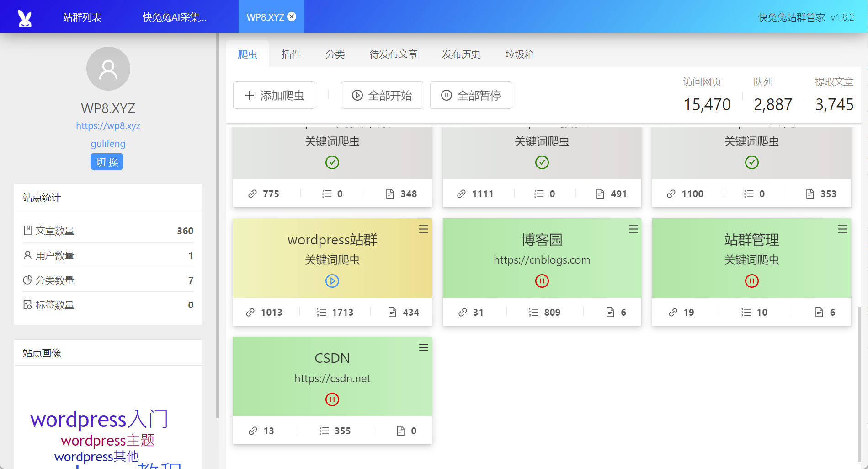Click play icon on wordpress站群 crawler
This screenshot has width=868, height=469.
pyautogui.click(x=332, y=280)
